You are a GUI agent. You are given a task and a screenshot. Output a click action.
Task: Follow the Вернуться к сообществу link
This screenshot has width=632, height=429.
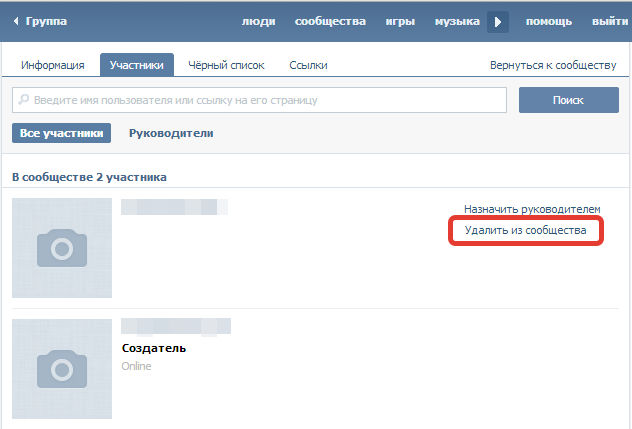click(x=553, y=65)
